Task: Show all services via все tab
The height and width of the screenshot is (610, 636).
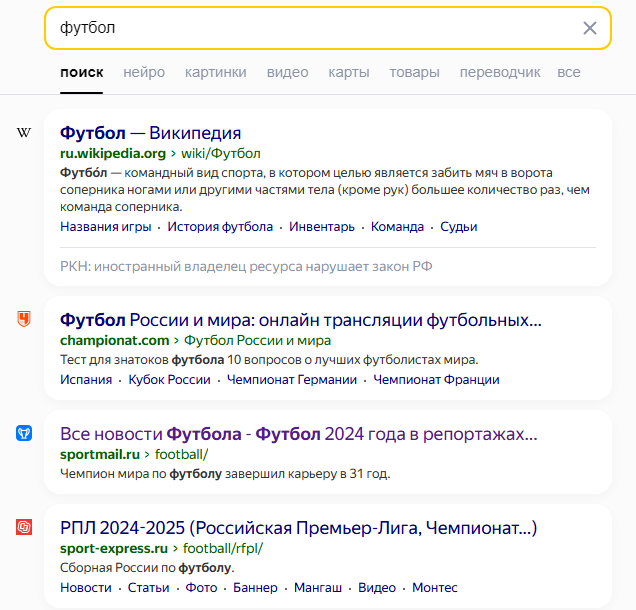Action: point(569,72)
